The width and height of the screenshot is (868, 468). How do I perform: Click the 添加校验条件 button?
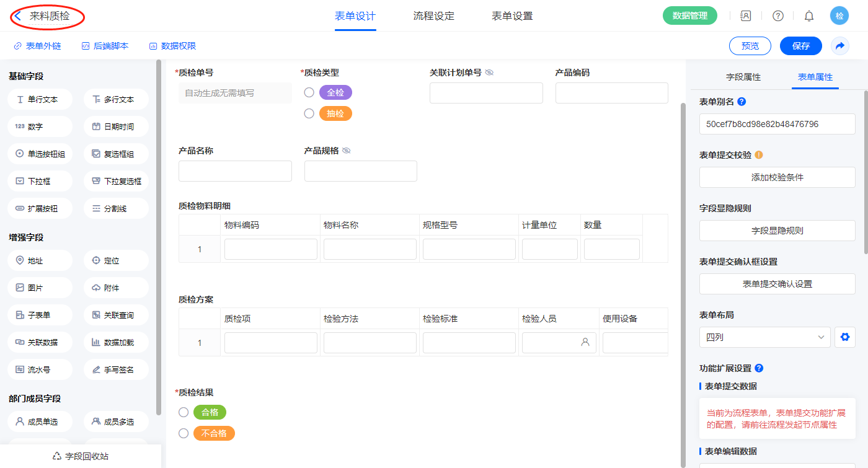777,177
